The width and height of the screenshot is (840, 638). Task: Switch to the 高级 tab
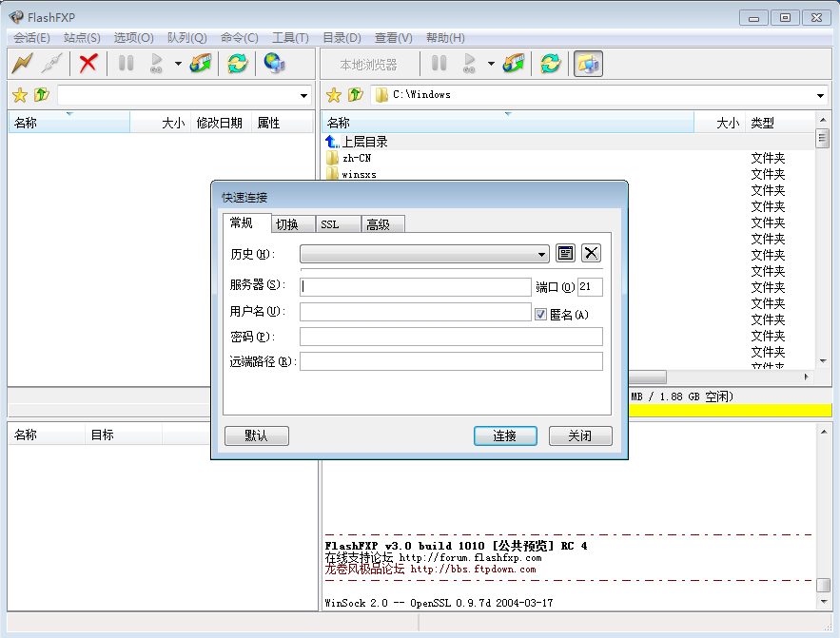pos(382,224)
